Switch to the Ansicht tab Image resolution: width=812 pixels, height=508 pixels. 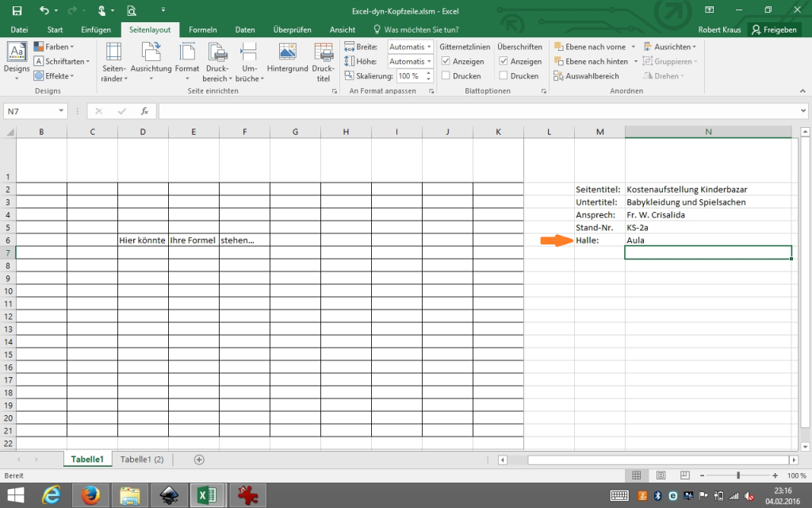tap(343, 29)
